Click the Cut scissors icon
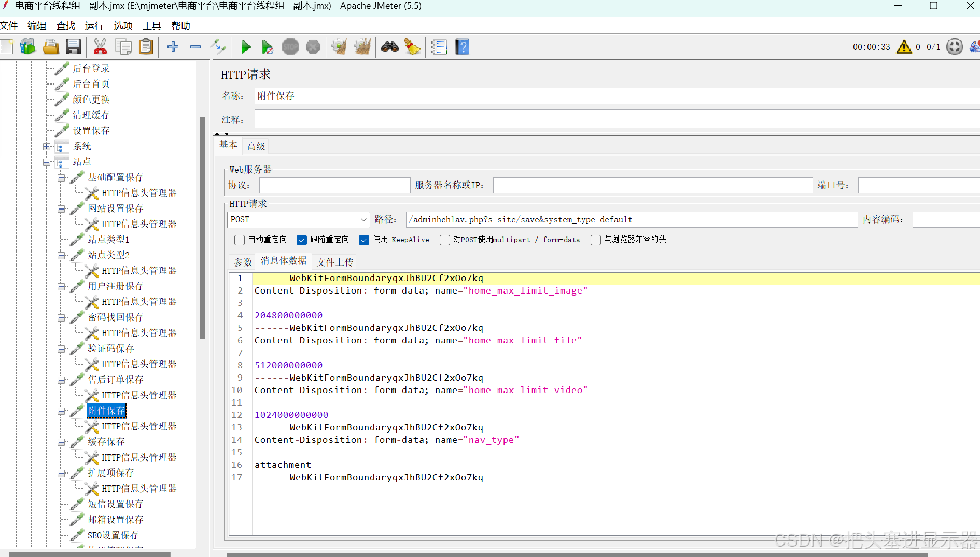This screenshot has height=557, width=980. [x=100, y=47]
